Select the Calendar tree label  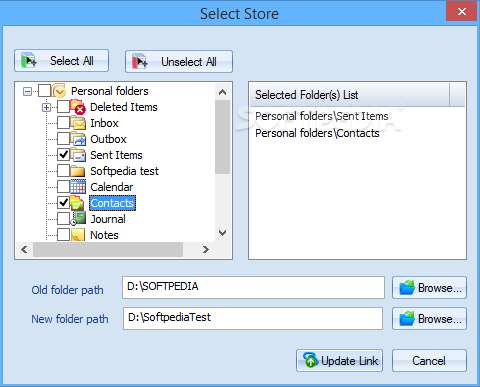coord(112,187)
